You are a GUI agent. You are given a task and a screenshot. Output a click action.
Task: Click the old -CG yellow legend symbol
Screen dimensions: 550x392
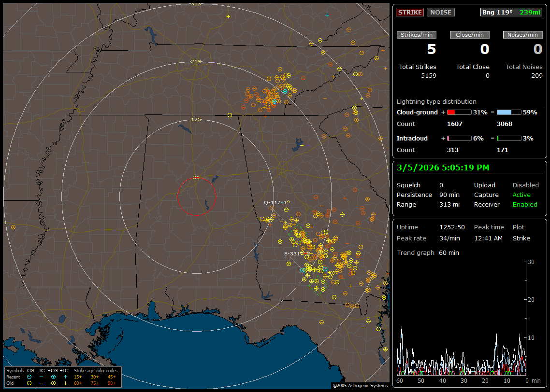(29, 383)
